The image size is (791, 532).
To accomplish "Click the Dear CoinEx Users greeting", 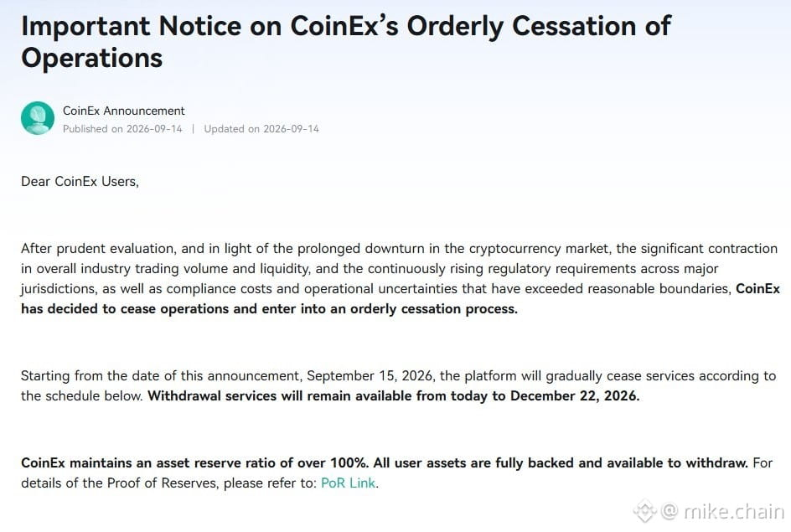I will pos(80,182).
